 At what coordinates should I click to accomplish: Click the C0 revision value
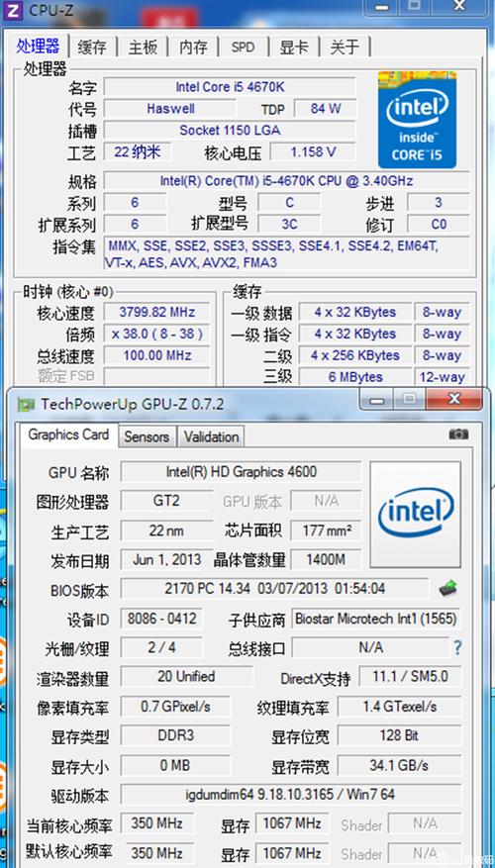coord(439,225)
